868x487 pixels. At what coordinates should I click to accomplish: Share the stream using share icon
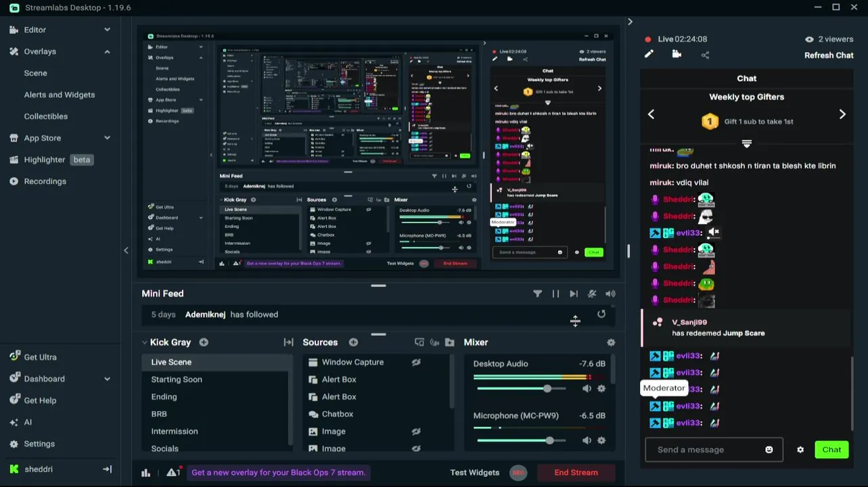coord(705,55)
